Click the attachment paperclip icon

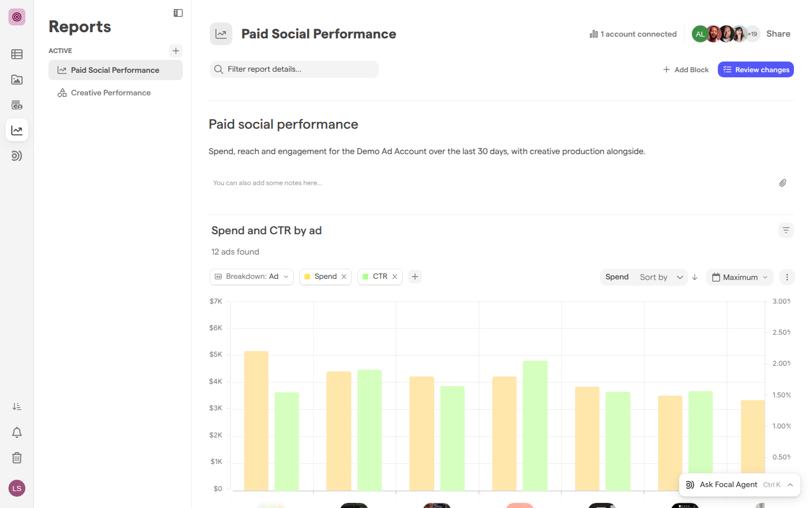(x=783, y=183)
